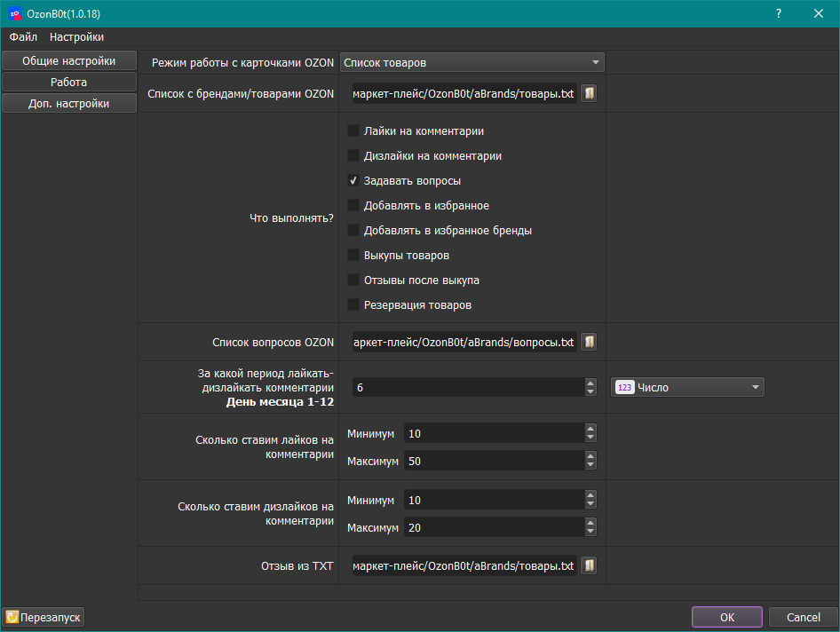Screen dimensions: 840x632
Task: Close the OzonB0t window
Action: 819,14
